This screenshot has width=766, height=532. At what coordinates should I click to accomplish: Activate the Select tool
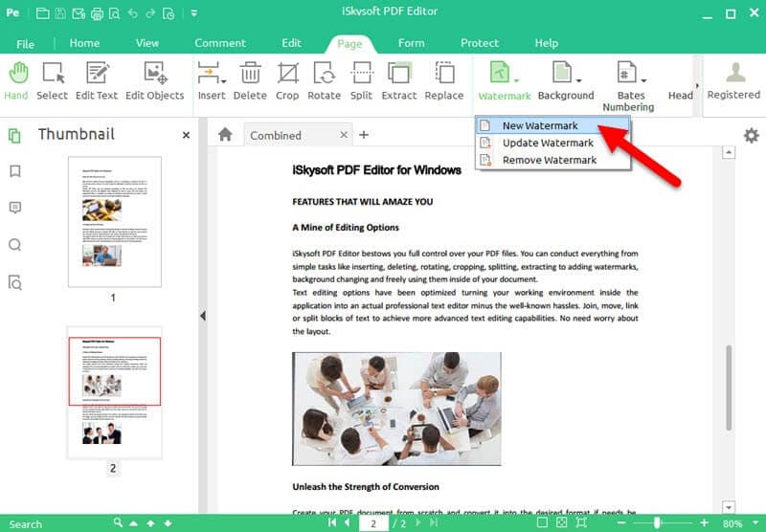53,81
